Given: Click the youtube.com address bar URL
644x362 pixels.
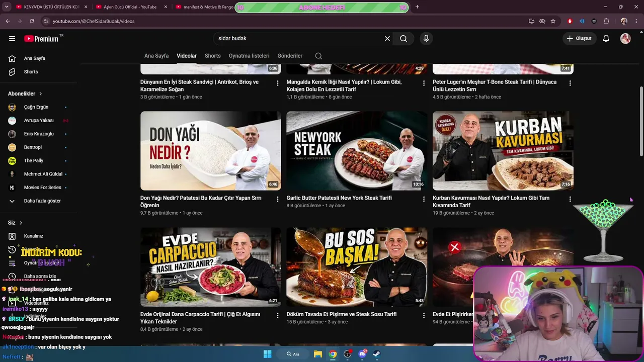Looking at the screenshot, I should (94, 21).
